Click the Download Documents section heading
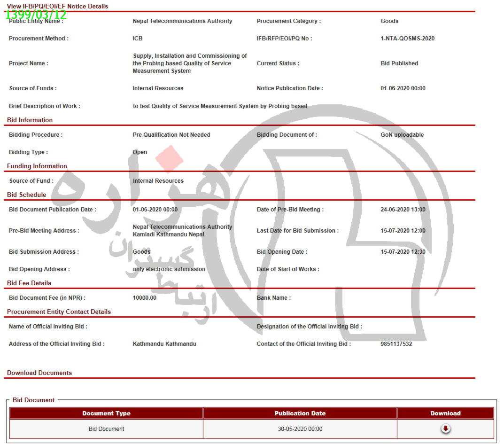Screen dimensions: 504x445 [39, 373]
